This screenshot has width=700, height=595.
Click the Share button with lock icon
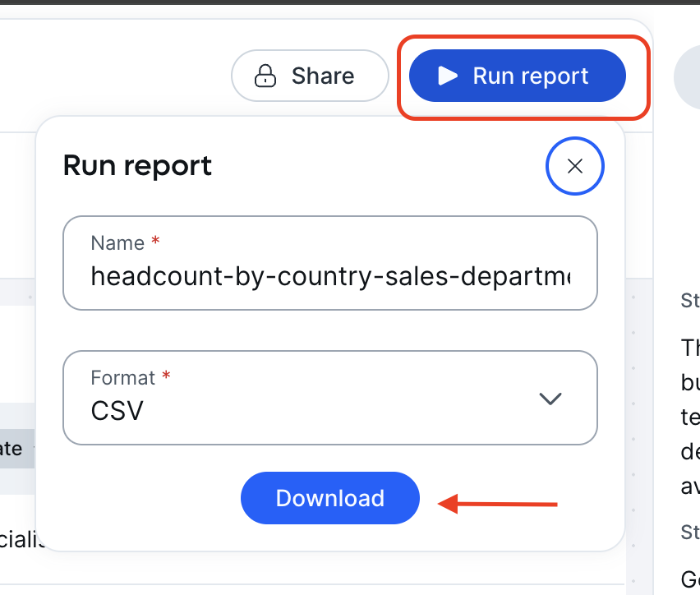[x=310, y=76]
